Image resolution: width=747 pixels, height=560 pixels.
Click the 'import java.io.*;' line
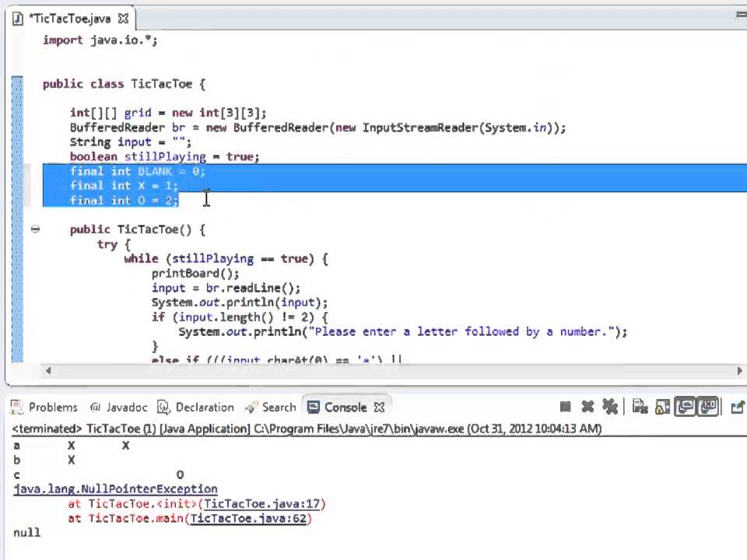pos(100,40)
